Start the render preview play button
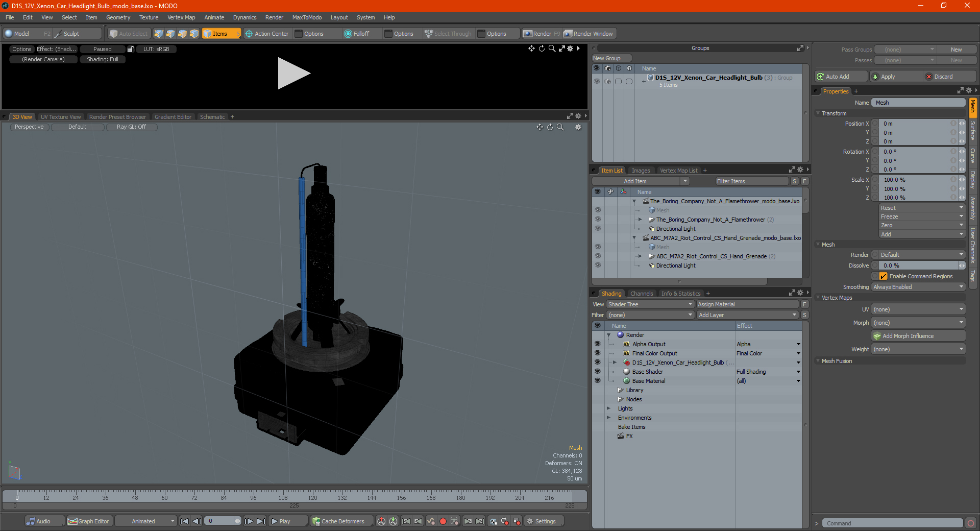 293,74
